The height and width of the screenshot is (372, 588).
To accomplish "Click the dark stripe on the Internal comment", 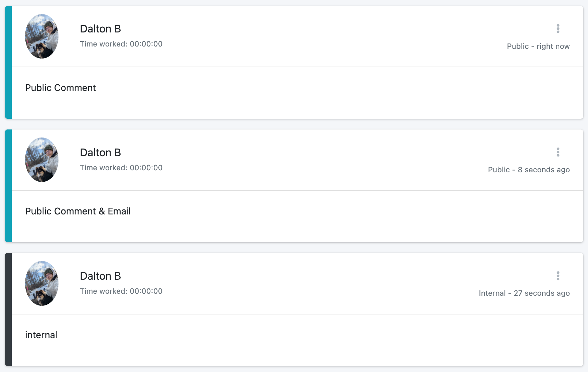I will [8, 309].
